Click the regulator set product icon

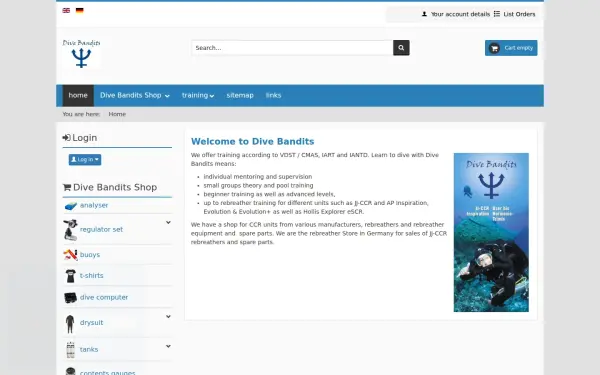[x=70, y=230]
